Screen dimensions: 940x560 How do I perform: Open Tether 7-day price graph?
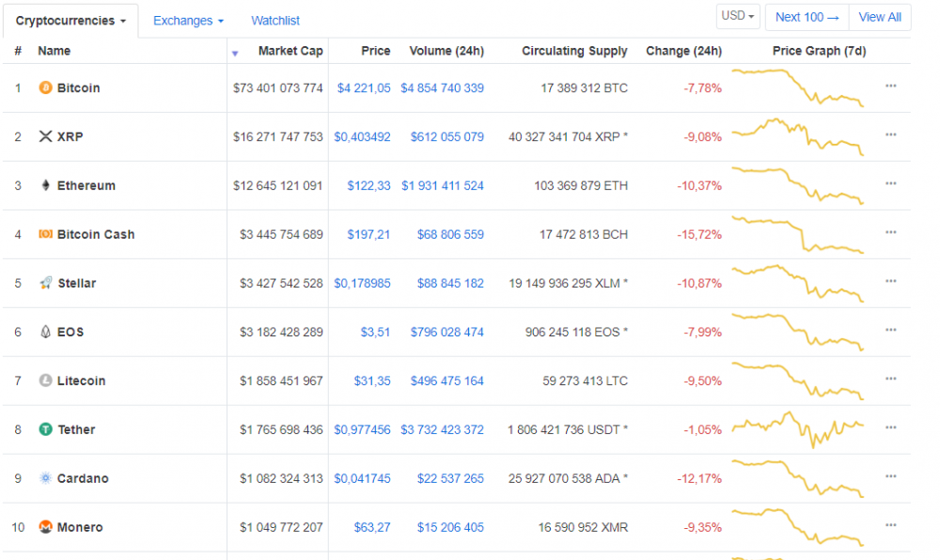798,429
